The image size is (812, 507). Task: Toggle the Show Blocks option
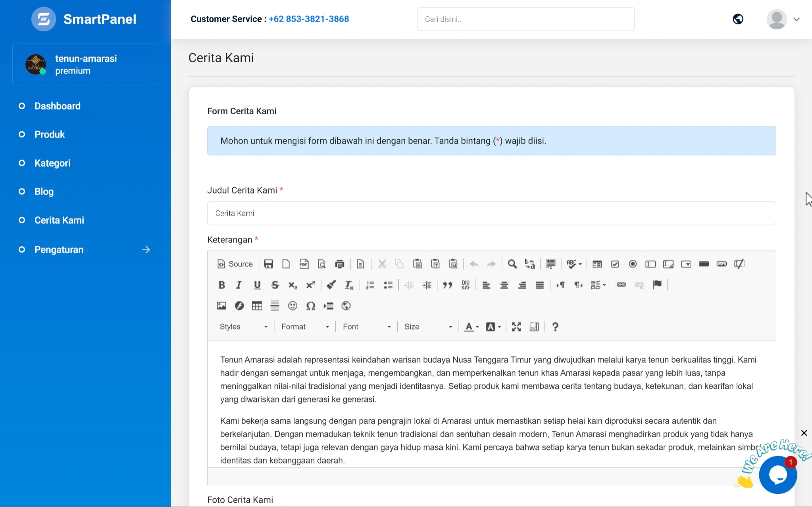coord(534,327)
